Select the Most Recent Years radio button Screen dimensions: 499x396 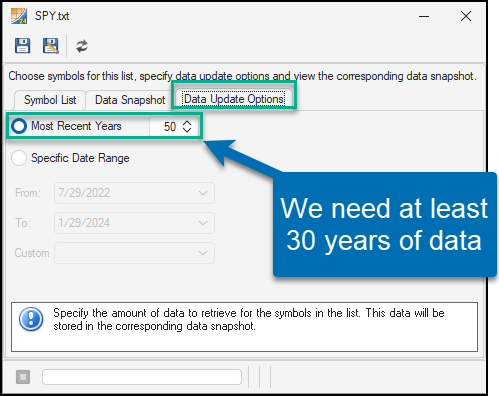coord(19,126)
